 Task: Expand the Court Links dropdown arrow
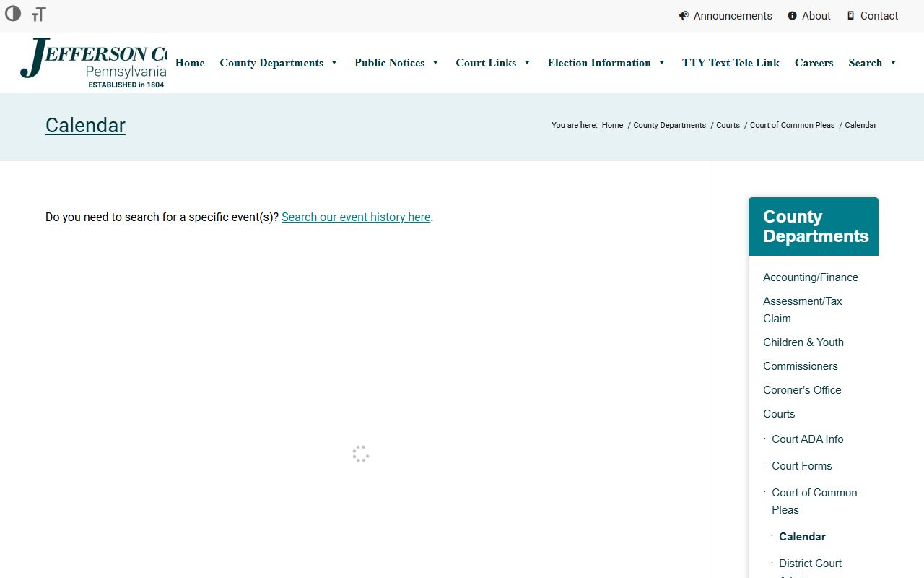click(527, 63)
